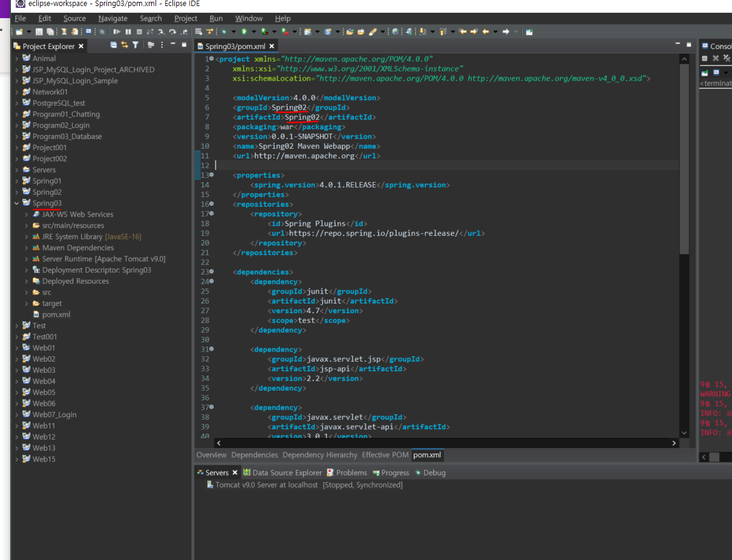Open the Run button dropdown arrow

pos(254,31)
